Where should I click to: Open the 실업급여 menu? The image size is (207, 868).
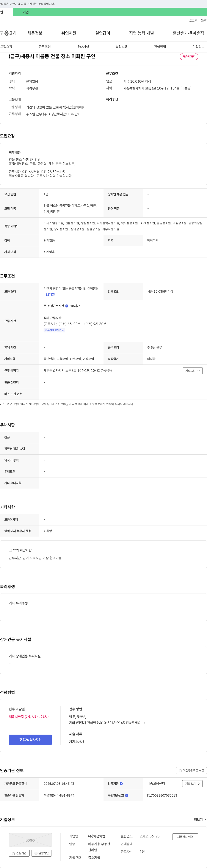103,33
